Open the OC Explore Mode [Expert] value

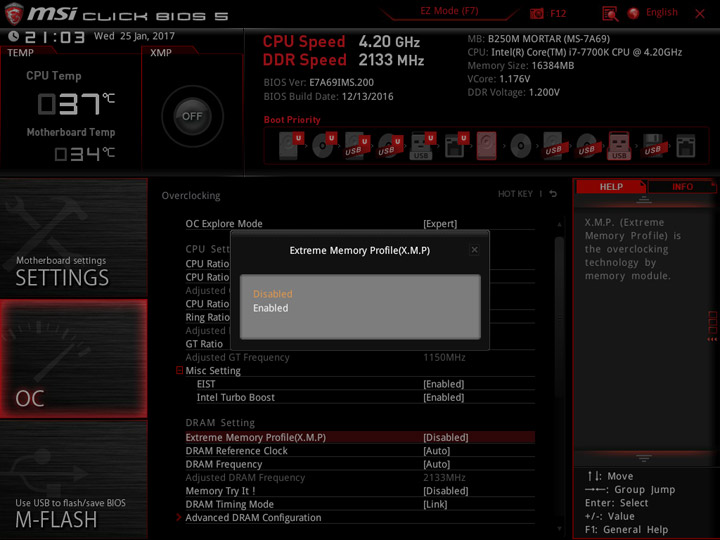pyautogui.click(x=440, y=224)
